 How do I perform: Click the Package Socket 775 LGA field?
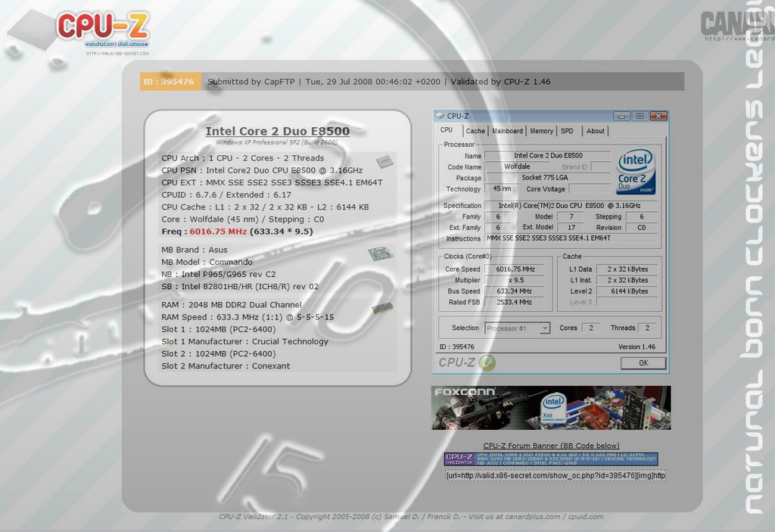click(x=546, y=178)
